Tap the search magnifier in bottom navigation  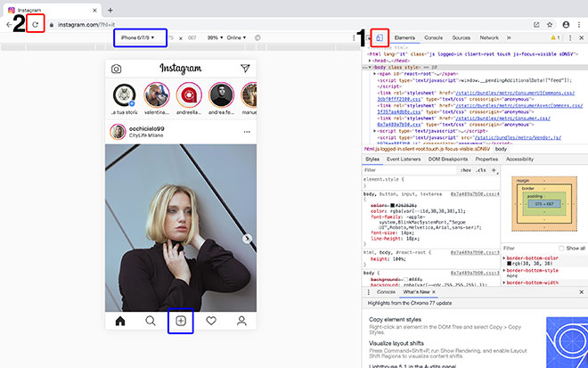151,321
